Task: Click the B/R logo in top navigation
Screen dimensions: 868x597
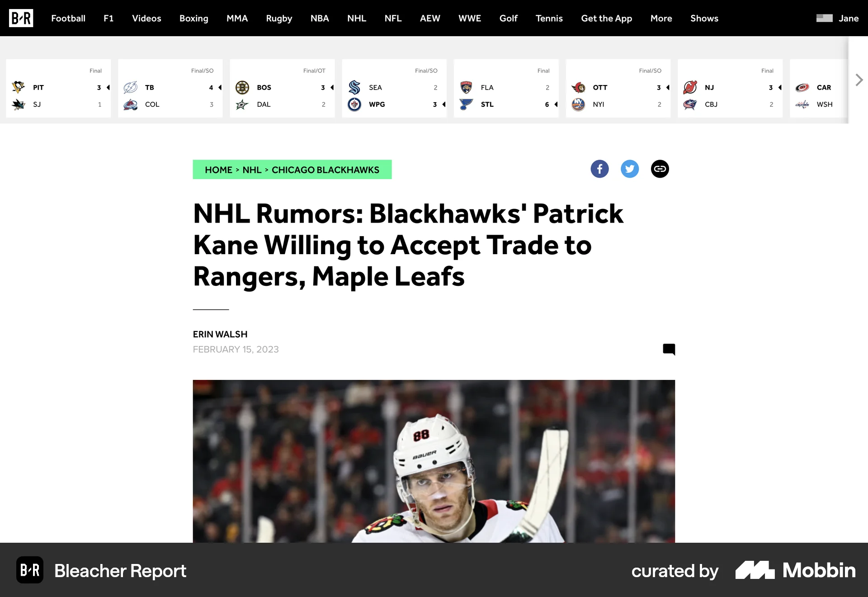Action: [21, 18]
